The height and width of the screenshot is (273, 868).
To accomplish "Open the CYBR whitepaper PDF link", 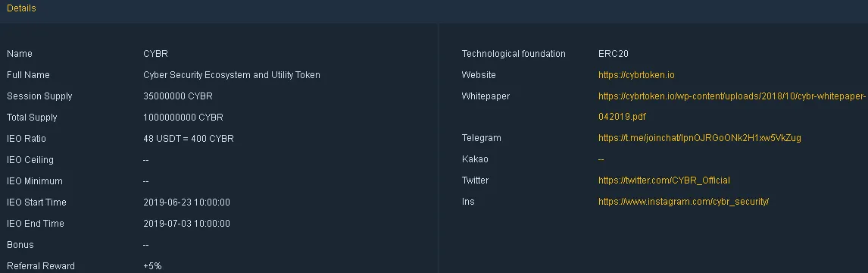I will coord(731,106).
